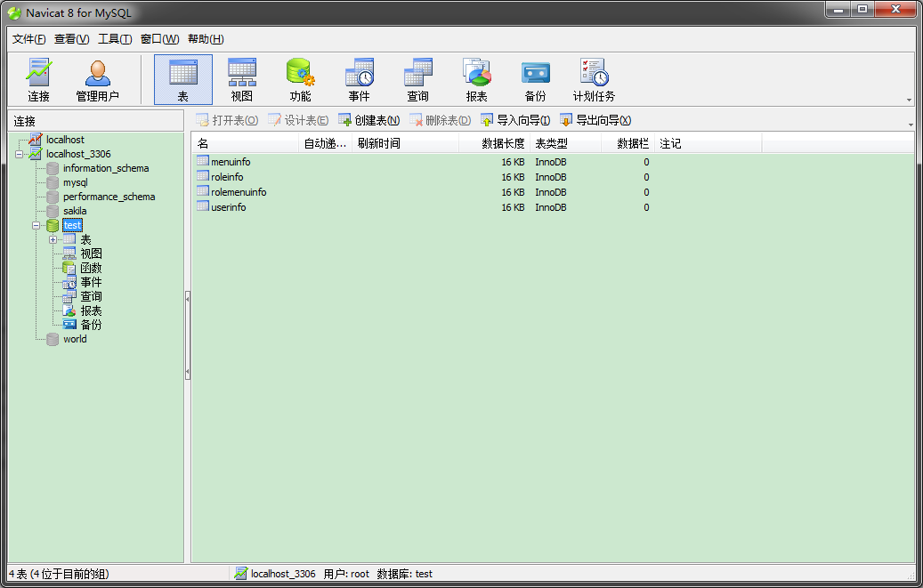Open the 查看 (View) menu
Screen dimensions: 923x588
pos(72,39)
